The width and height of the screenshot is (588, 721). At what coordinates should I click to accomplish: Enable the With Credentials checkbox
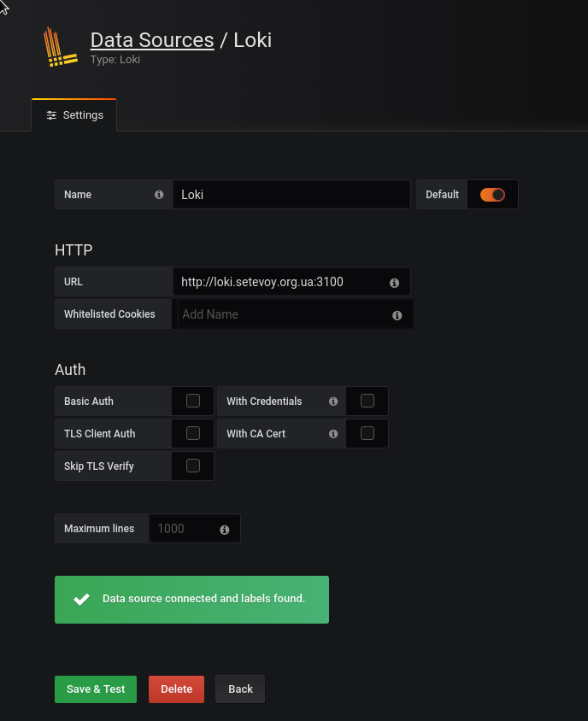pos(367,401)
